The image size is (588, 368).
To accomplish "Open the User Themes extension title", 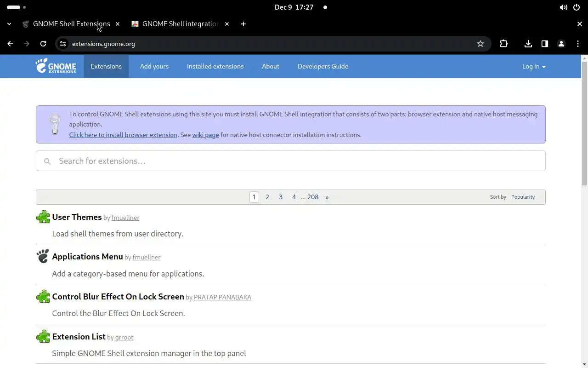I will point(77,217).
